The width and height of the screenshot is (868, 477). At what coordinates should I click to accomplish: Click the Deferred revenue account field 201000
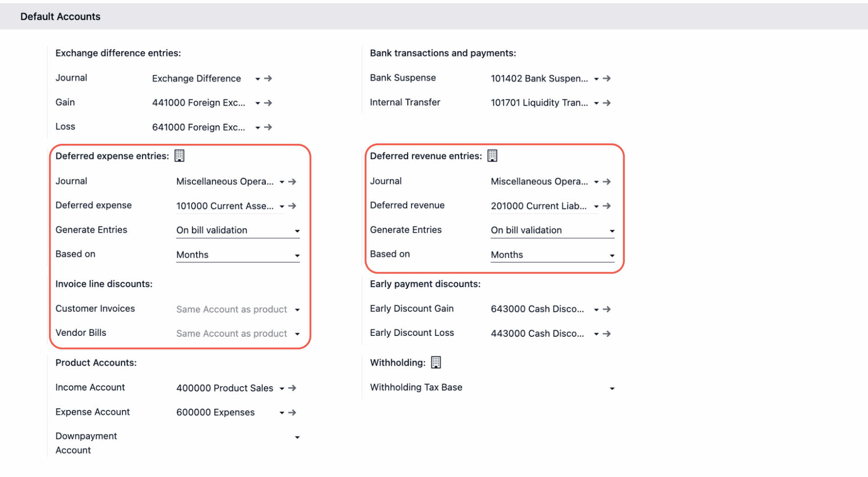point(538,206)
